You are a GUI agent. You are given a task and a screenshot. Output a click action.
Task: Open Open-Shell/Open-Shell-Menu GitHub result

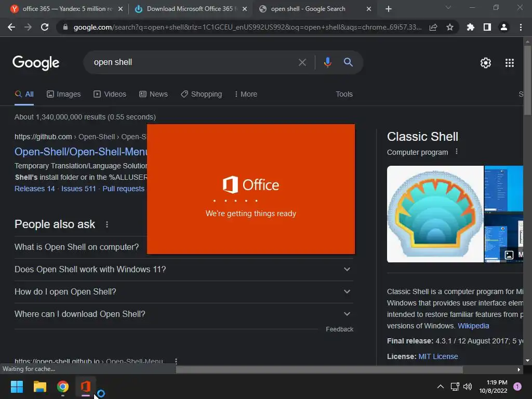click(81, 152)
